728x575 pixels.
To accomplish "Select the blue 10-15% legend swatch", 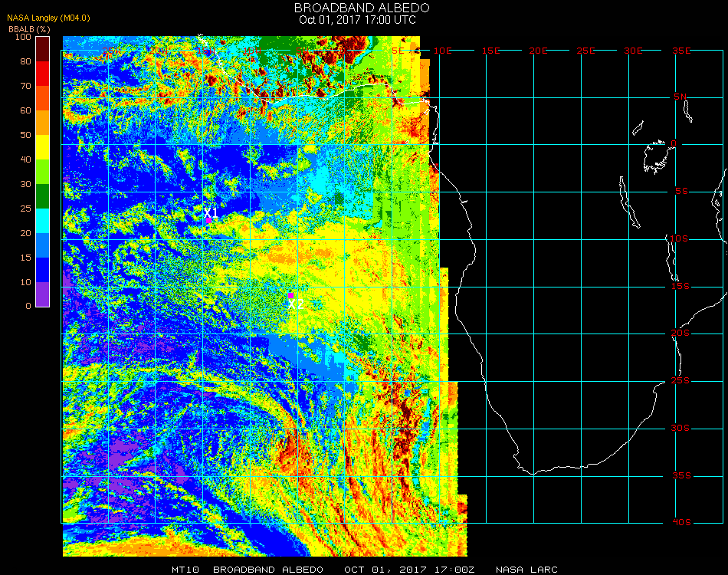I will (x=42, y=270).
